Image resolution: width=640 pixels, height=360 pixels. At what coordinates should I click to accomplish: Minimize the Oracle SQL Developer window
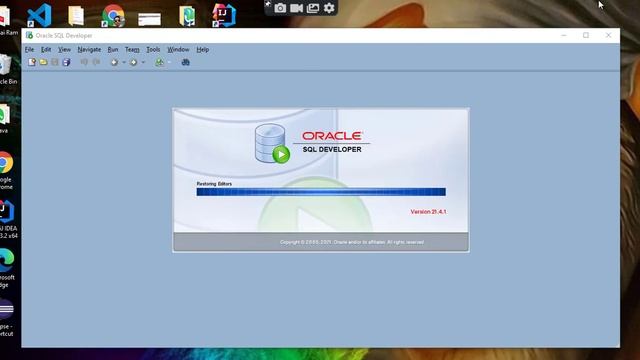click(x=564, y=36)
